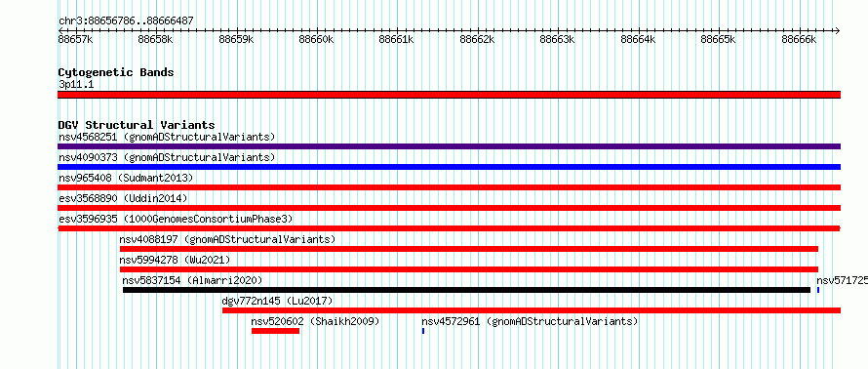868x369 pixels.
Task: Select the nsv520602 Shaikh2009 short red bar
Action: tap(275, 331)
